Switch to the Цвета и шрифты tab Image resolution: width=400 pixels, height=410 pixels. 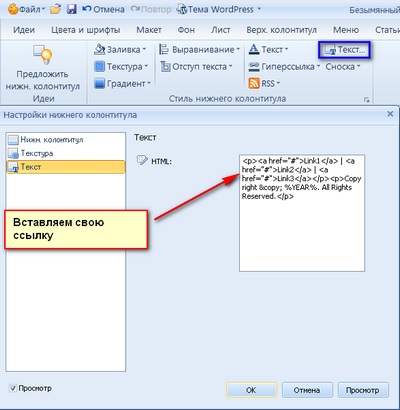(86, 30)
